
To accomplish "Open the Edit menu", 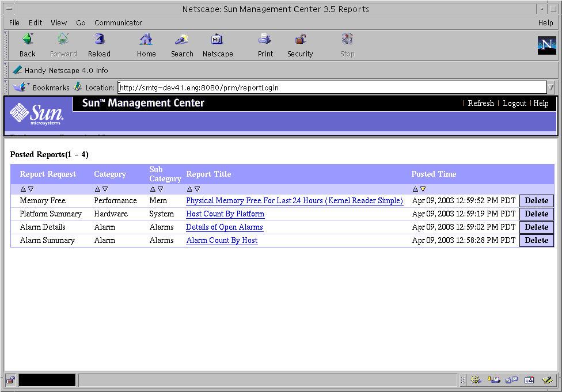I will pos(36,23).
